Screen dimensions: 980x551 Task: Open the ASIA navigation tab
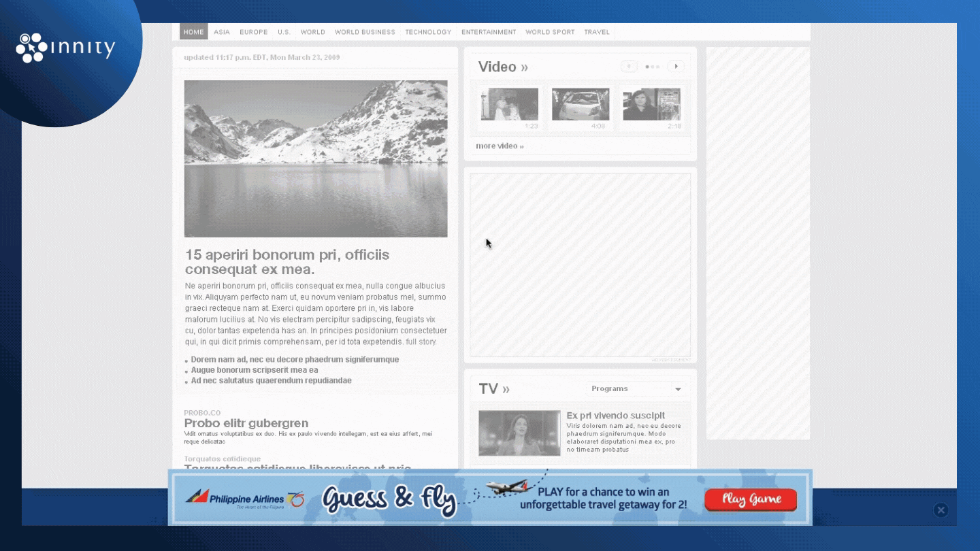pos(222,32)
